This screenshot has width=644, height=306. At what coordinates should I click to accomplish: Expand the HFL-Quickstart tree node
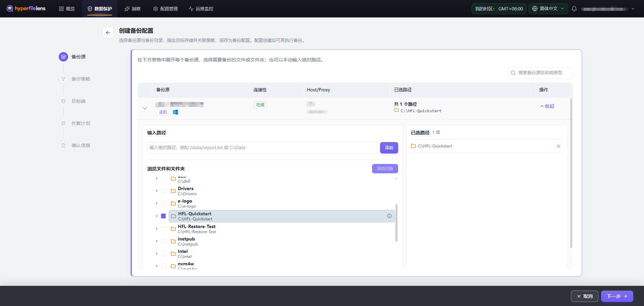(x=157, y=216)
